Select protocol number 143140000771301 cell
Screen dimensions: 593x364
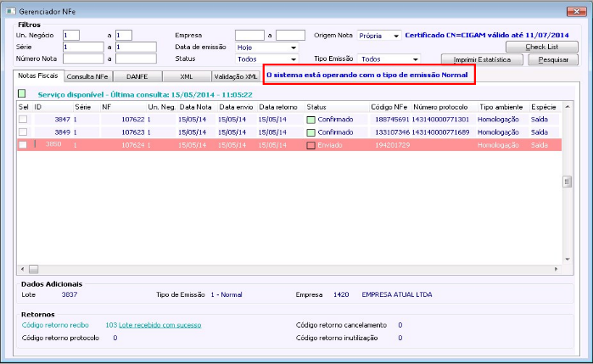(x=441, y=120)
